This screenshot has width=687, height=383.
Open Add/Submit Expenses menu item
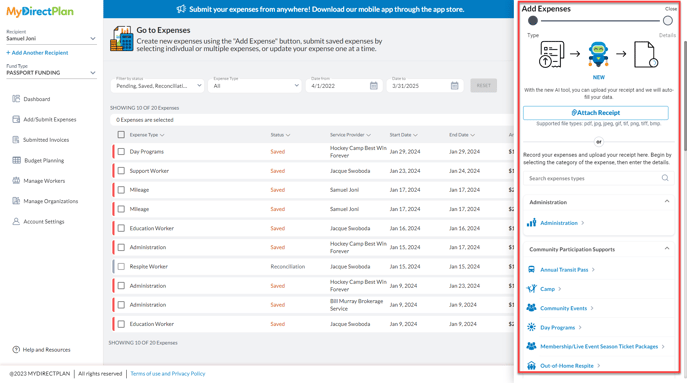(x=50, y=119)
